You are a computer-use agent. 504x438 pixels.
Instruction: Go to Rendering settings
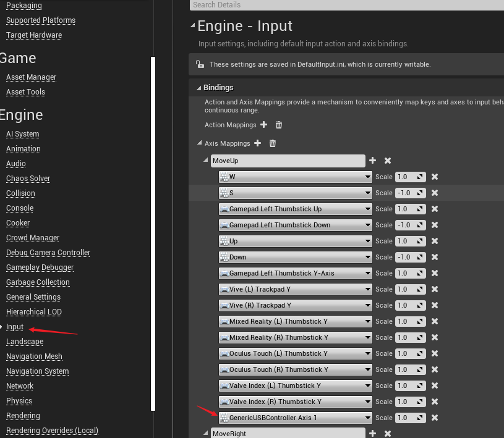23,416
